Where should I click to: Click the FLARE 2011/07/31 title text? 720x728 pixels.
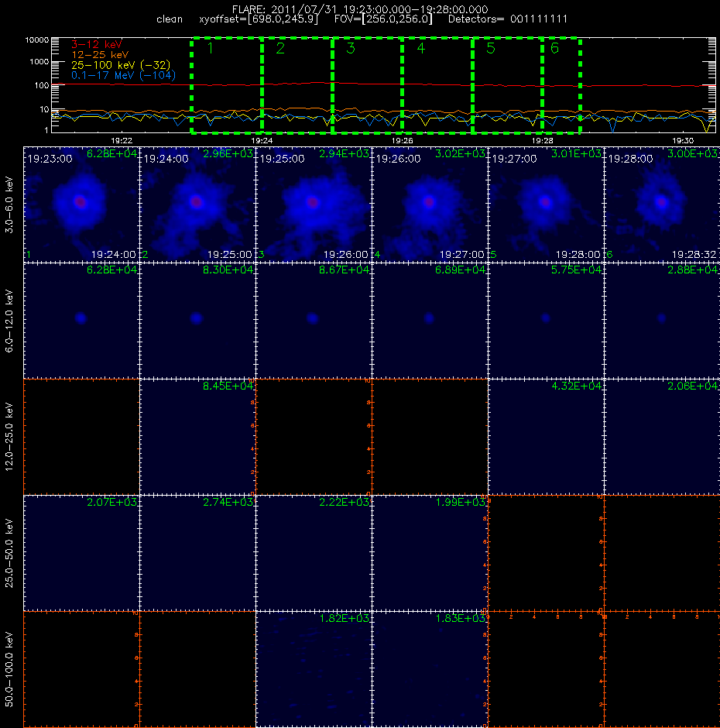(x=360, y=9)
